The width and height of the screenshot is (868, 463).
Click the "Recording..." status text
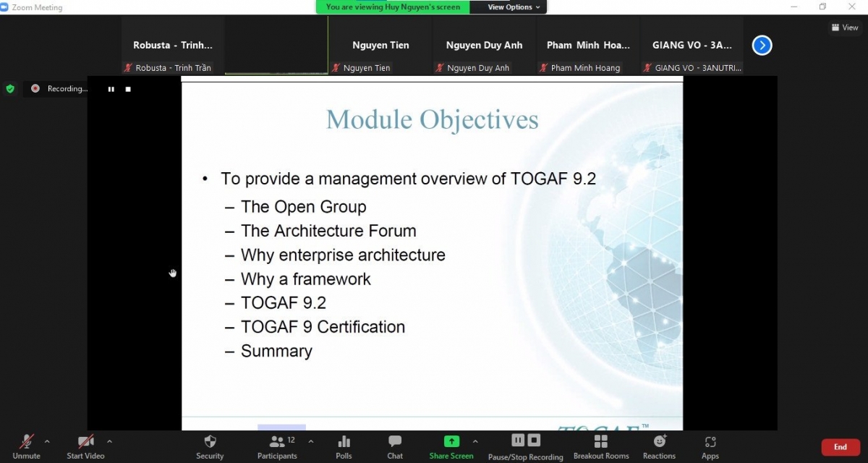[x=67, y=89]
